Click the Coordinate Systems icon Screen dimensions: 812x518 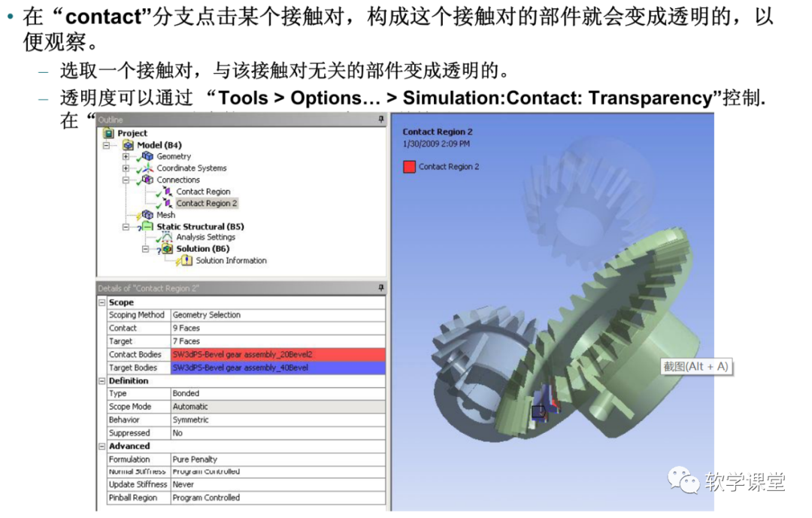click(x=147, y=168)
